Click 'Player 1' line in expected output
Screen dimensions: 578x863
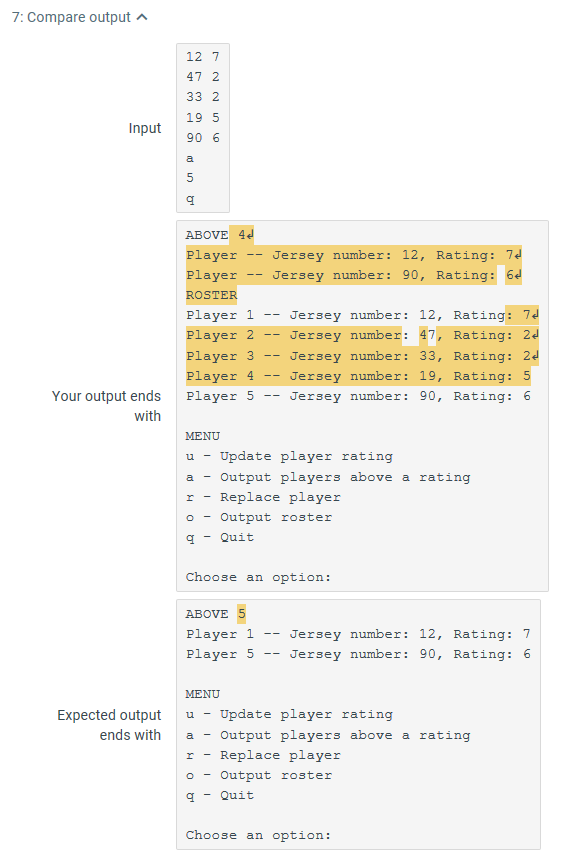(358, 634)
